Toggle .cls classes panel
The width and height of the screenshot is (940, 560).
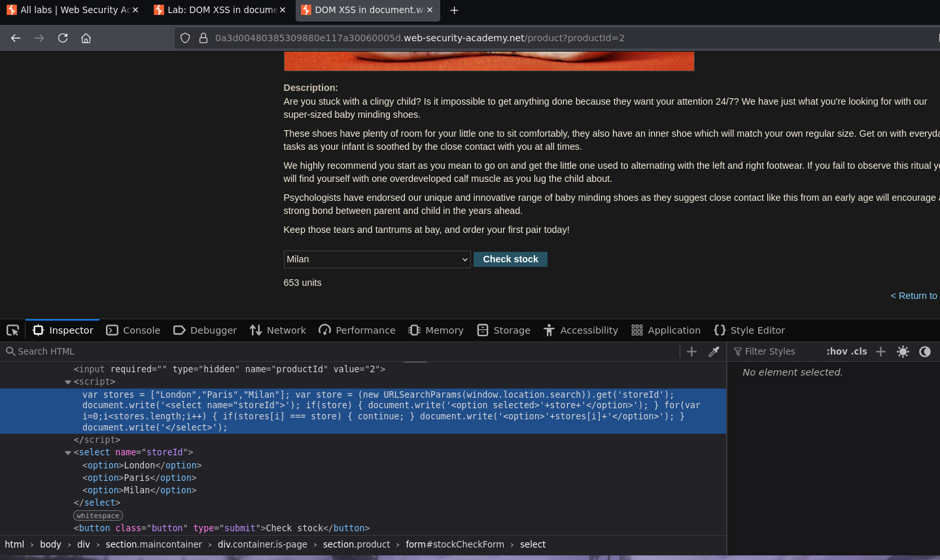(x=859, y=351)
